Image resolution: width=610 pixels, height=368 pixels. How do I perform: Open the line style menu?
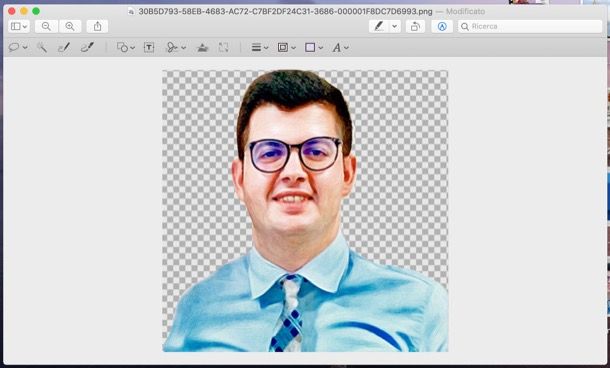tap(260, 47)
